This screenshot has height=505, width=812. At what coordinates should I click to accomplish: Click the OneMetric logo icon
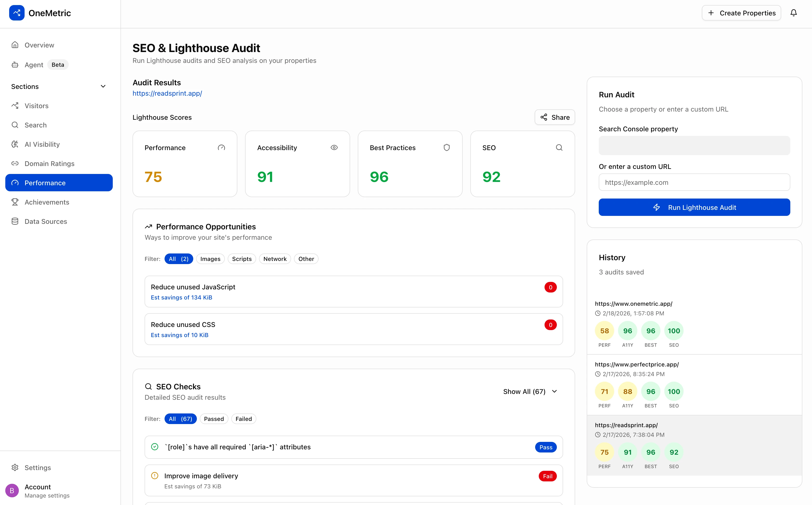point(17,13)
